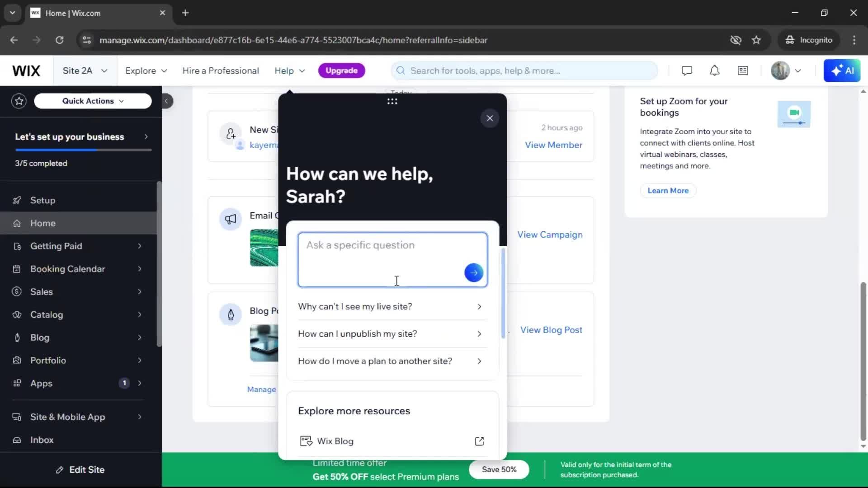Click the Getting Paid icon
This screenshot has height=488, width=868.
coord(17,246)
